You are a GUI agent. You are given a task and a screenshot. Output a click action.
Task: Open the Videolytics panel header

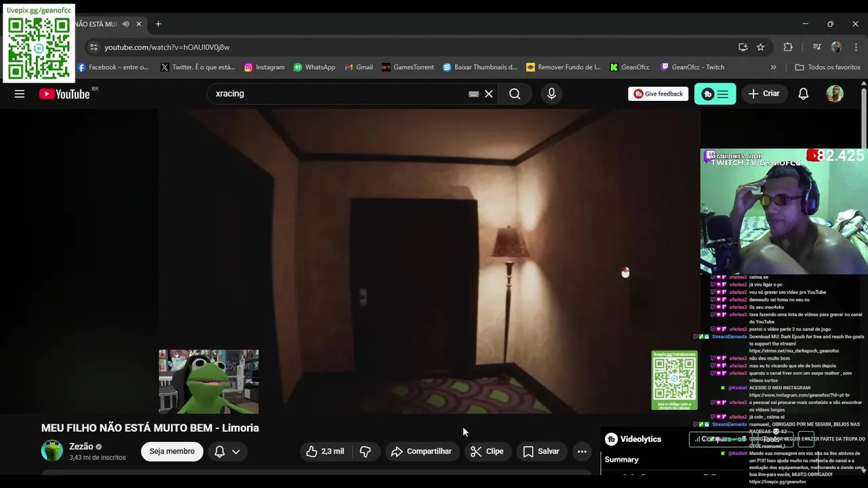click(x=633, y=439)
